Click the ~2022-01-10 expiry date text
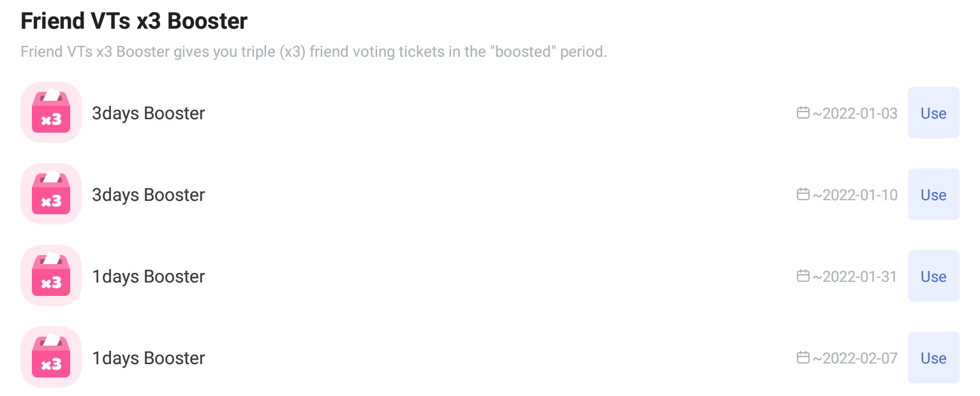The image size is (980, 396). click(x=855, y=195)
